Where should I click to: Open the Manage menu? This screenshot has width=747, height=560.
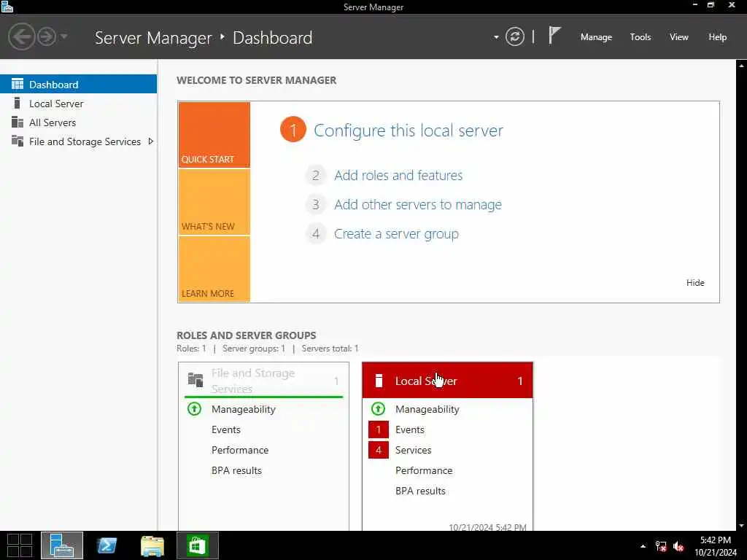pyautogui.click(x=596, y=37)
